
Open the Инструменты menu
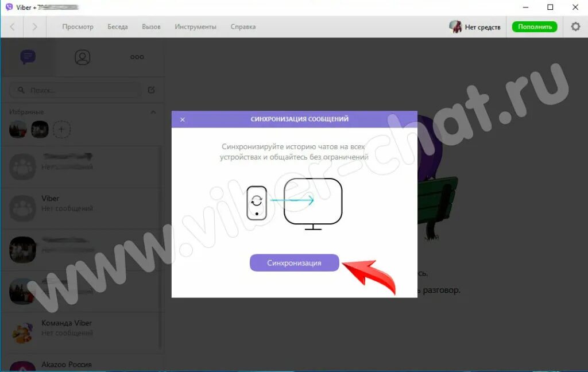(x=195, y=26)
